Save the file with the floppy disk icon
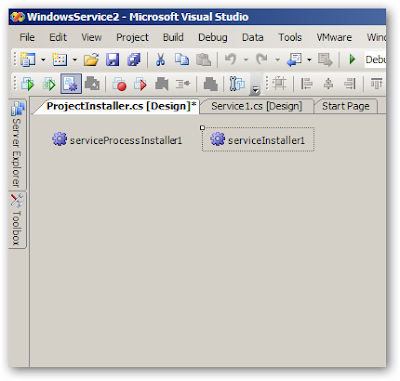Viewport: 400px width, 381px height. (112, 60)
